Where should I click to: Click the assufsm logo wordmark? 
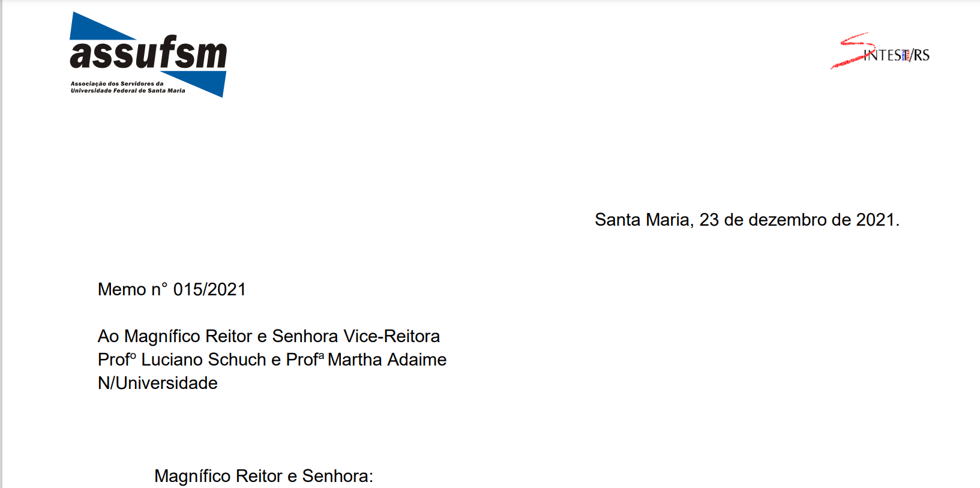(148, 53)
